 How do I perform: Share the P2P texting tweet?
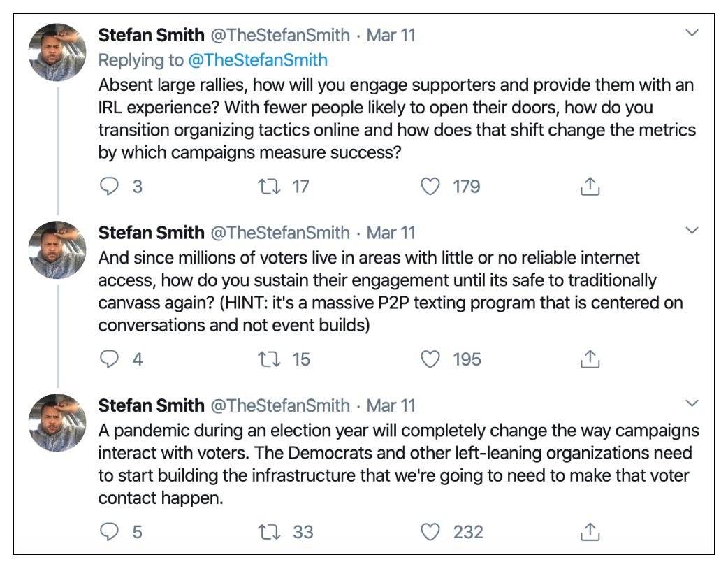(590, 359)
